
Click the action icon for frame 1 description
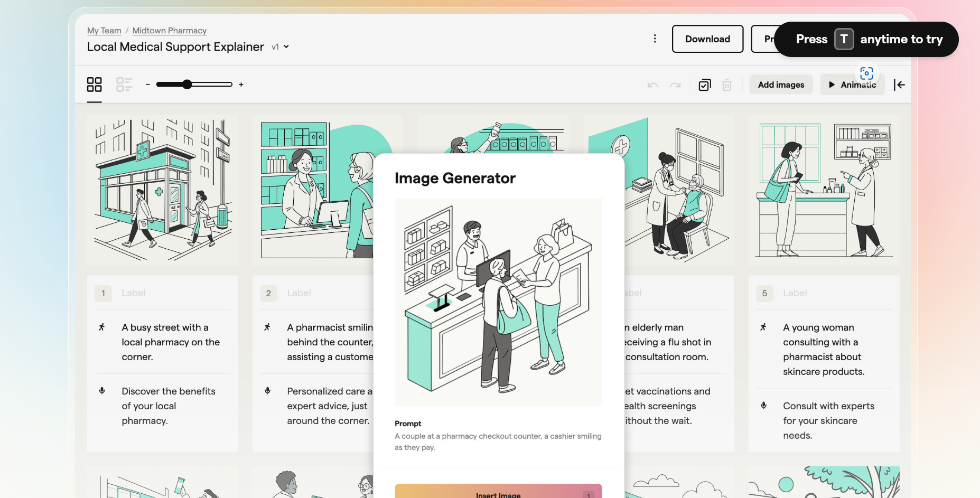point(102,327)
